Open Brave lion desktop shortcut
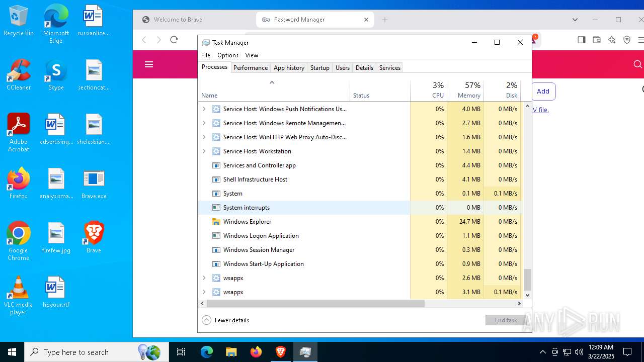The width and height of the screenshot is (644, 362). click(94, 238)
